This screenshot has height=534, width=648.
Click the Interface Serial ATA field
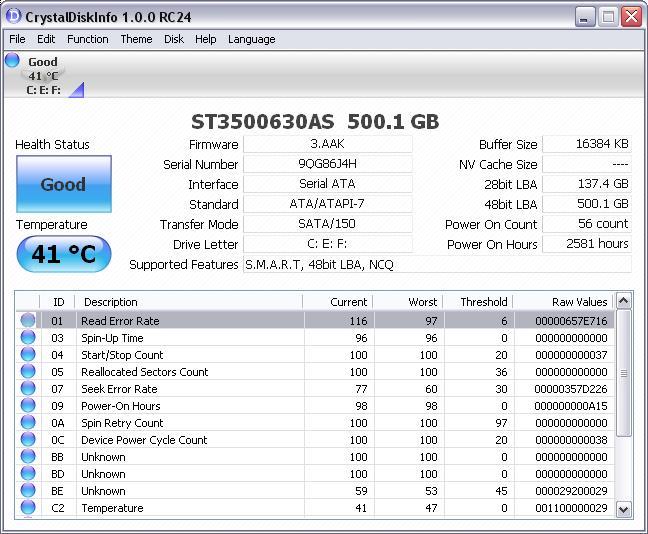(328, 184)
